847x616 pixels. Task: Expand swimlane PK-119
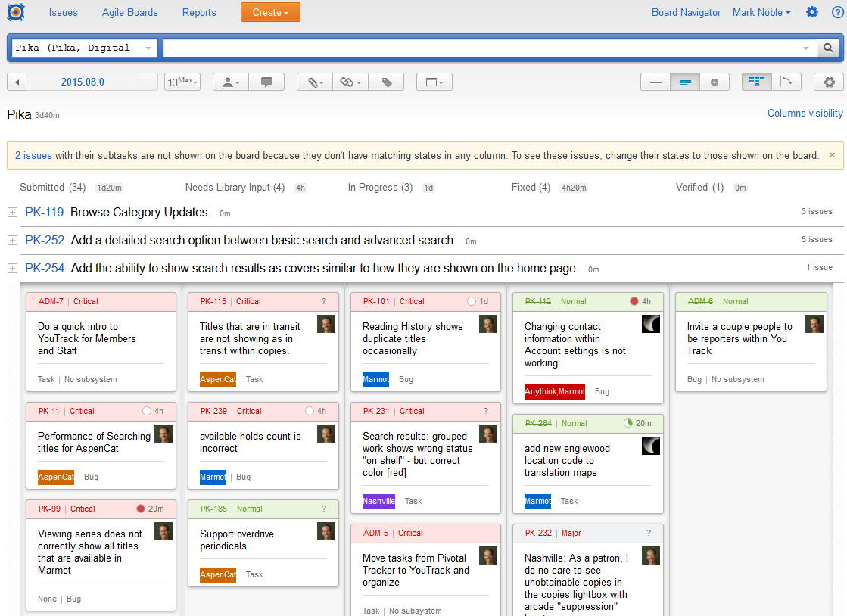12,213
